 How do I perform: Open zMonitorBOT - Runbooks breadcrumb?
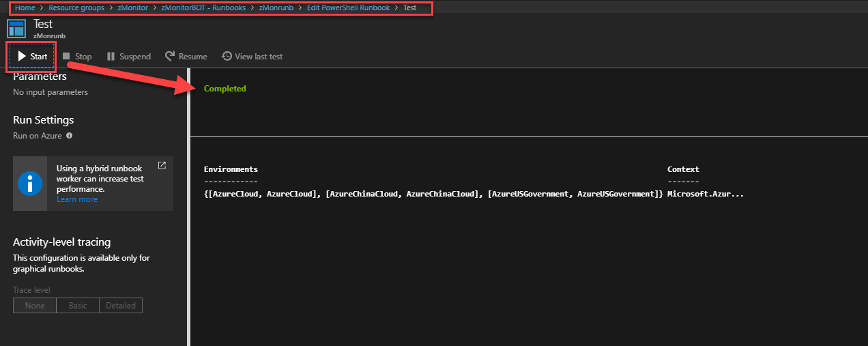click(x=203, y=8)
